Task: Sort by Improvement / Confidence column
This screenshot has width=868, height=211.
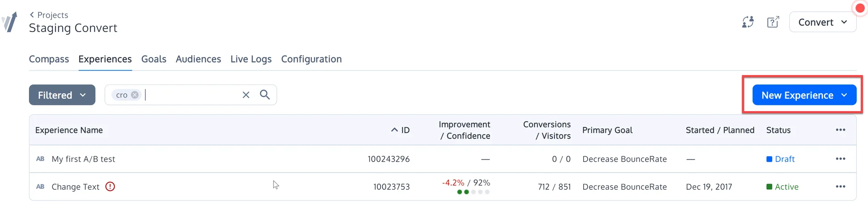Action: (464, 130)
